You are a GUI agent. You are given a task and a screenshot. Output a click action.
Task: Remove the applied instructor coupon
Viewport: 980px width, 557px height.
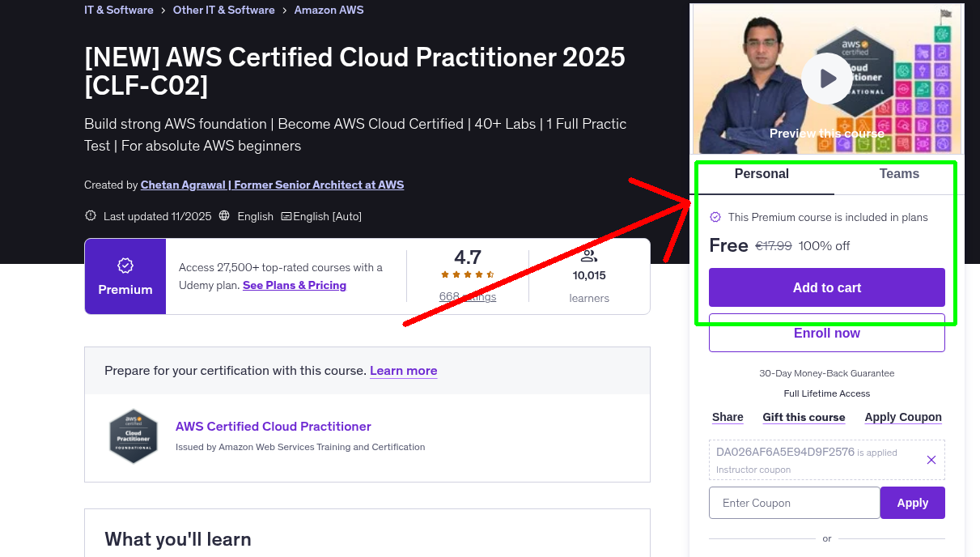pos(931,459)
